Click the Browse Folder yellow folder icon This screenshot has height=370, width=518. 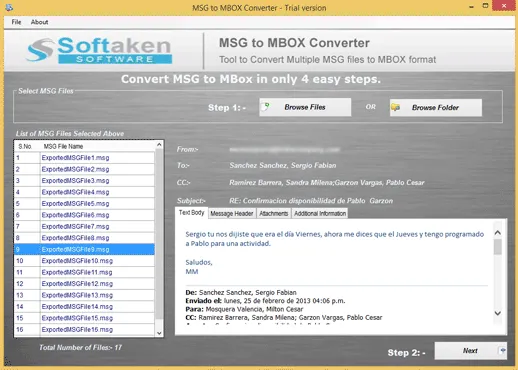tap(395, 107)
